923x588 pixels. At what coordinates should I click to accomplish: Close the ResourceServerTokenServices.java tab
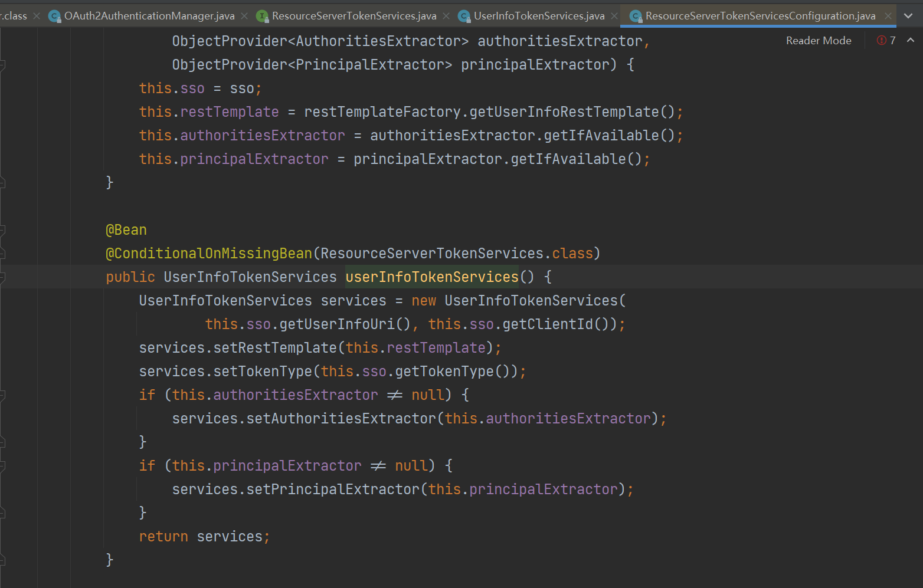tap(446, 16)
